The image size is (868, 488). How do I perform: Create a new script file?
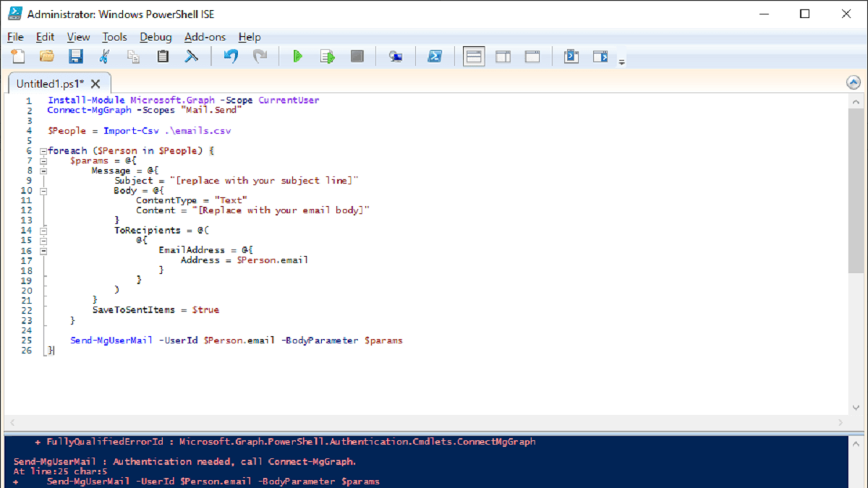point(18,56)
